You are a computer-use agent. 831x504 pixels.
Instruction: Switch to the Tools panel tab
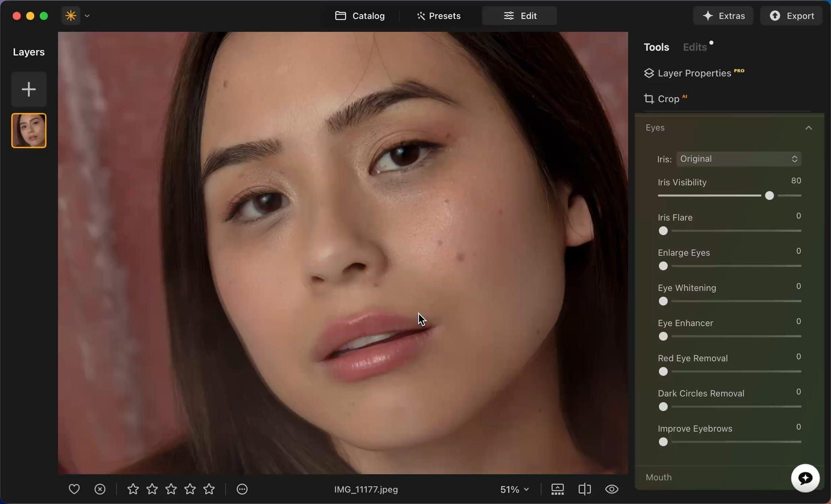tap(656, 47)
